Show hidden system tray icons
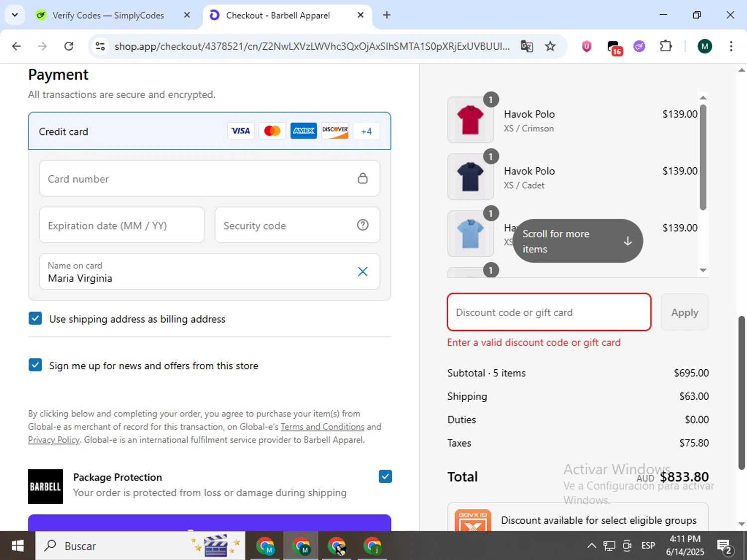Screen dimensions: 747x560 [592, 546]
